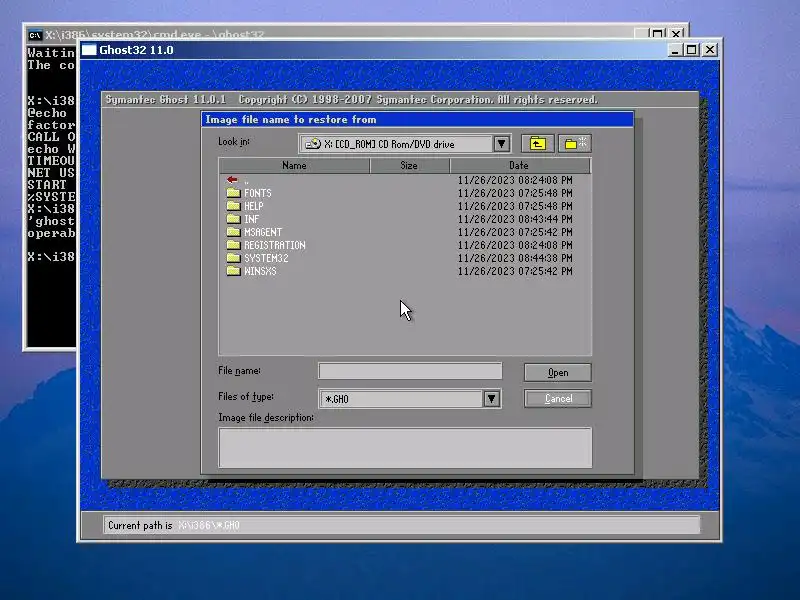Click the Cancel button
The image size is (800, 600).
tap(558, 398)
